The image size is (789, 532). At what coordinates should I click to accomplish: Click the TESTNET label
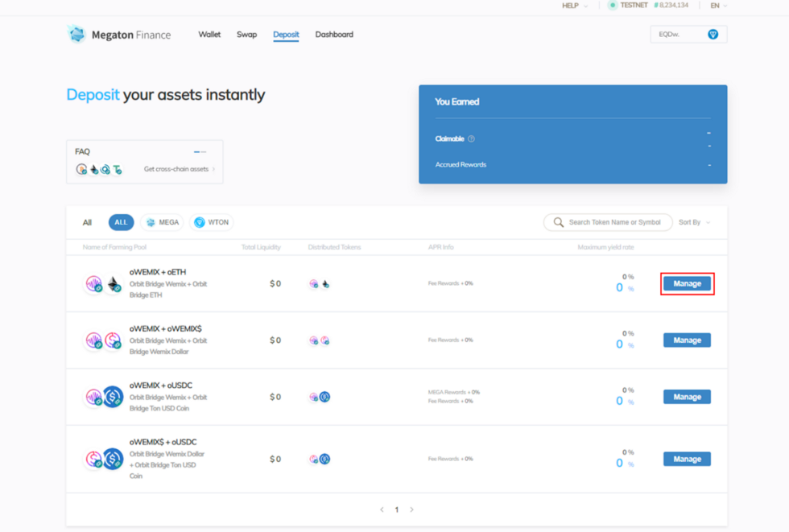[634, 6]
